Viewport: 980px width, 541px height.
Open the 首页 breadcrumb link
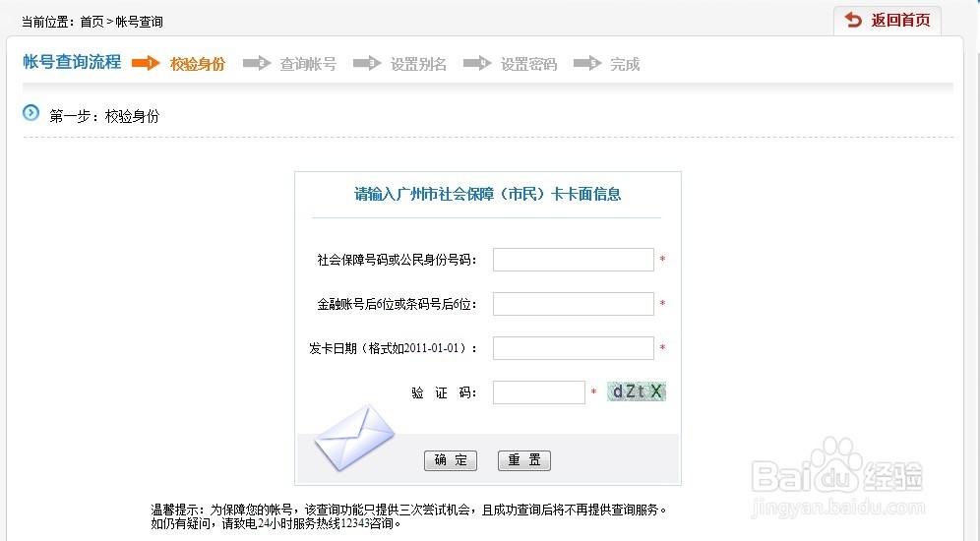[92, 22]
